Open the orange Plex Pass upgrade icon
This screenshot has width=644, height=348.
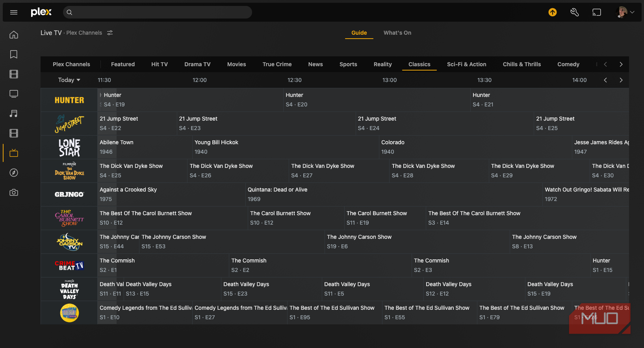553,12
